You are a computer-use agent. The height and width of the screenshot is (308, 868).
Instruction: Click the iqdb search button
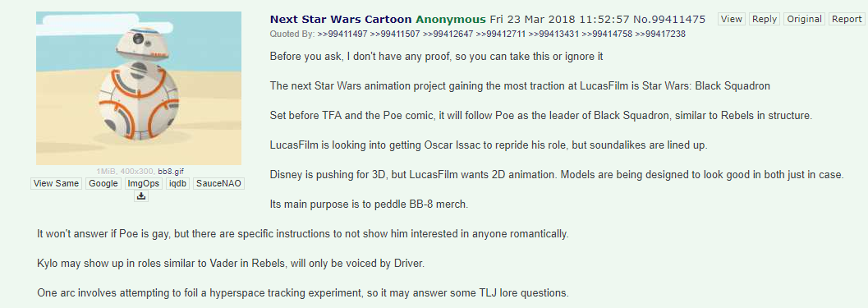tap(177, 183)
